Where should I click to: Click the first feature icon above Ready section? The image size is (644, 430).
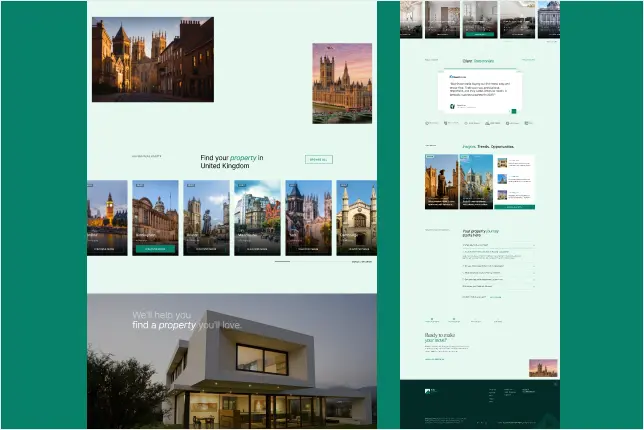[431, 319]
